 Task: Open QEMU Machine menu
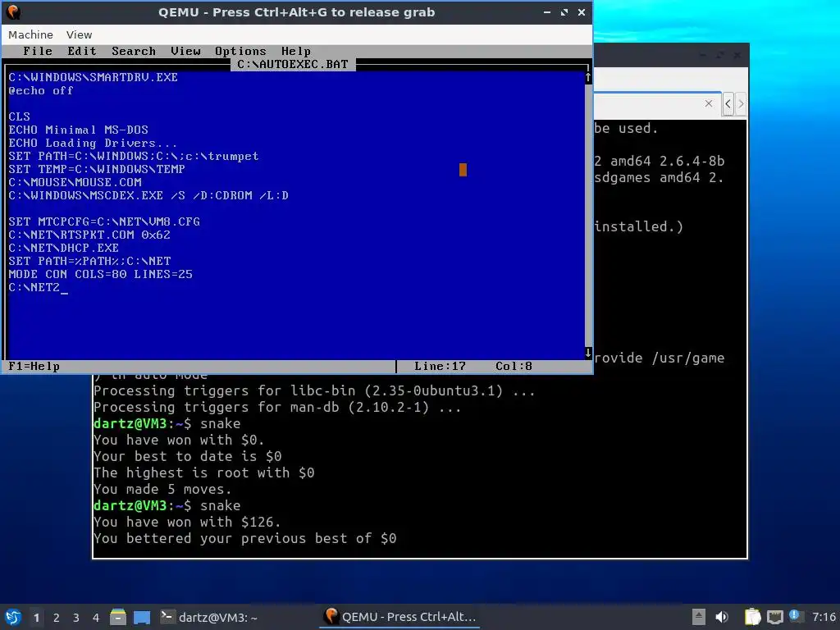pos(30,34)
